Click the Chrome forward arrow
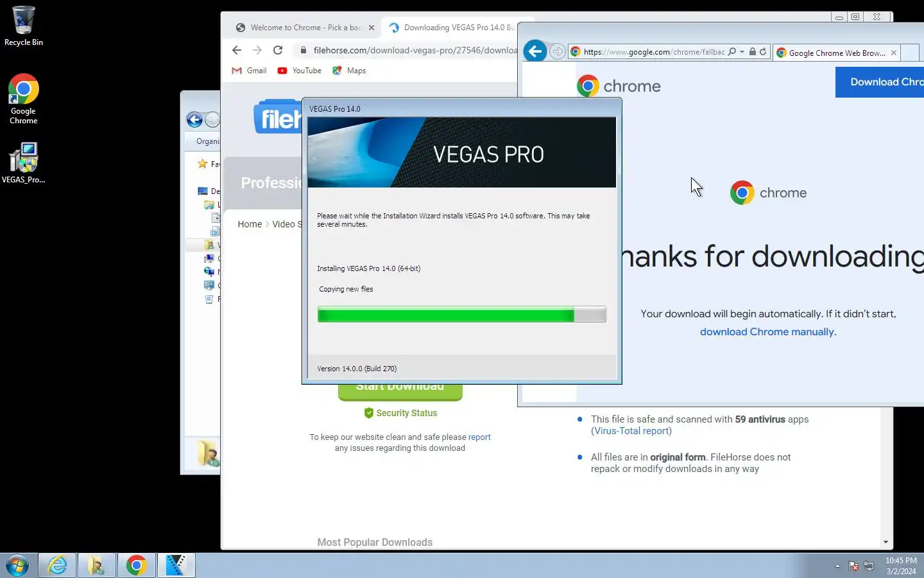Image resolution: width=924 pixels, height=578 pixels. 257,50
